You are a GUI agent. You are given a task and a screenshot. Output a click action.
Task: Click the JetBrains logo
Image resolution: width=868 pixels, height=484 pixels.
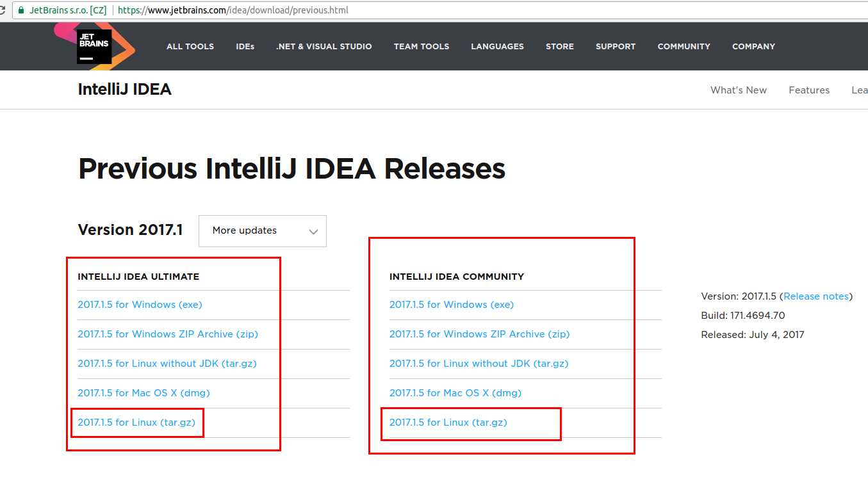pos(94,45)
